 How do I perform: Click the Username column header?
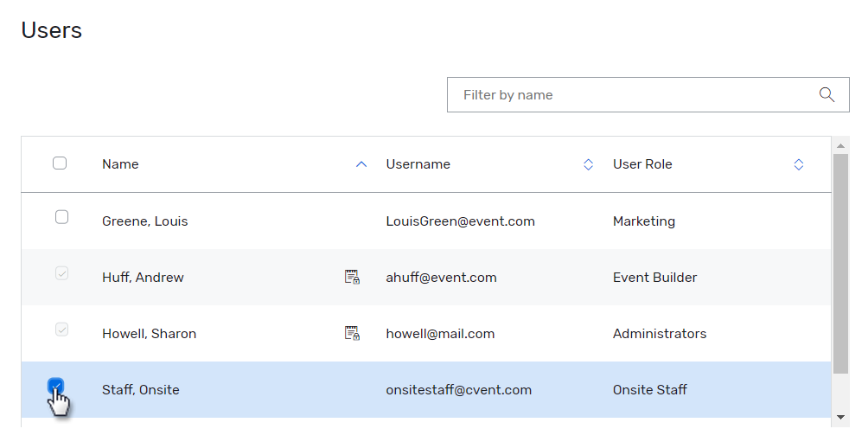pos(418,164)
